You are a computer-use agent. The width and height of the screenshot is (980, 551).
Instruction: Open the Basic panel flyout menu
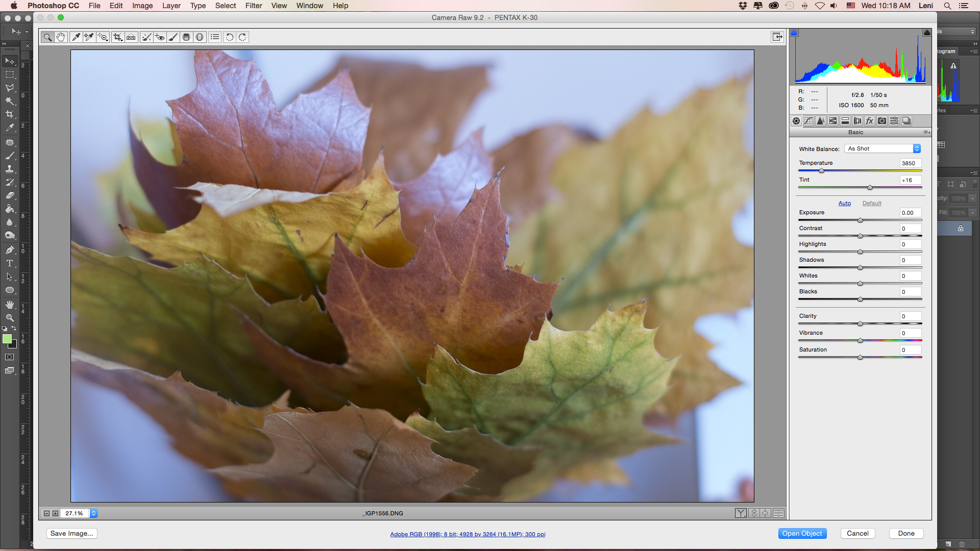[x=926, y=132]
